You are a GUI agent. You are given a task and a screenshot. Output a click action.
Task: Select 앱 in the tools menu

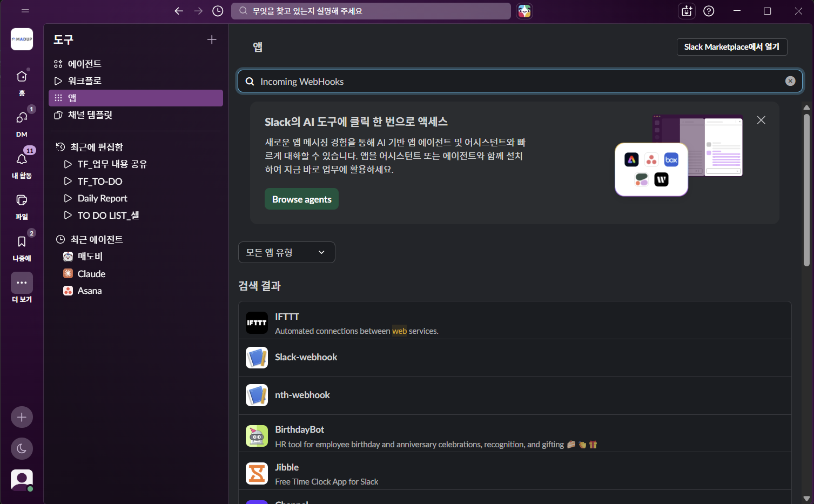[136, 98]
